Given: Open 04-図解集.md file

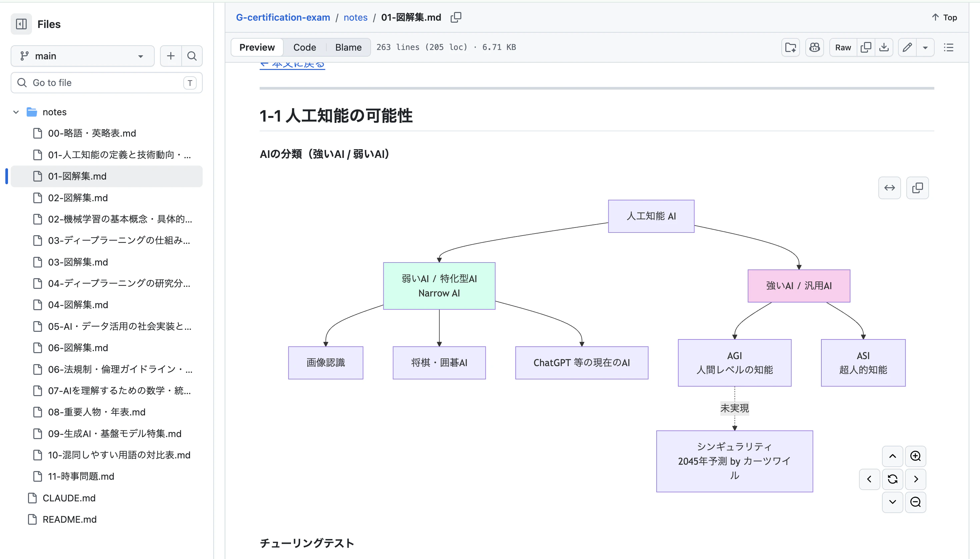Looking at the screenshot, I should pyautogui.click(x=106, y=305).
